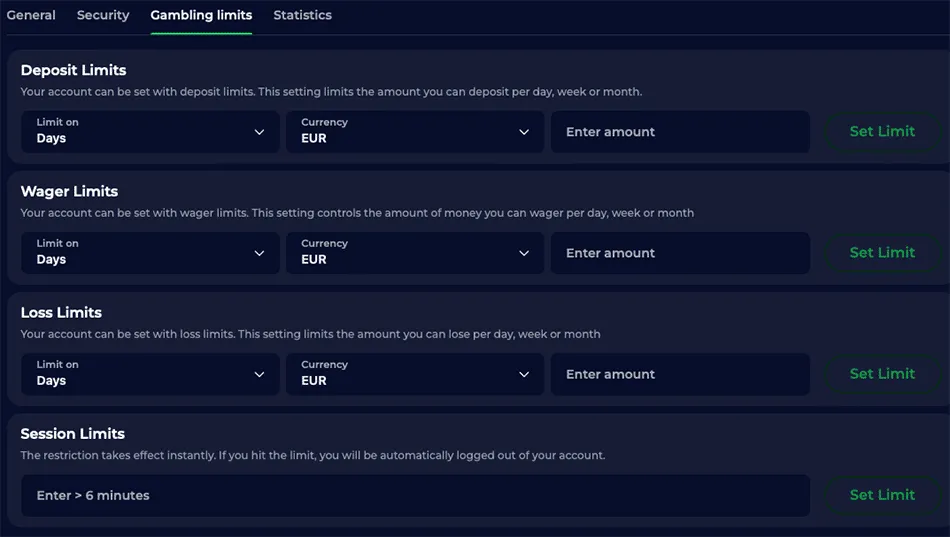The height and width of the screenshot is (537, 950).
Task: Expand Loss Limits period dropdown
Action: 150,374
